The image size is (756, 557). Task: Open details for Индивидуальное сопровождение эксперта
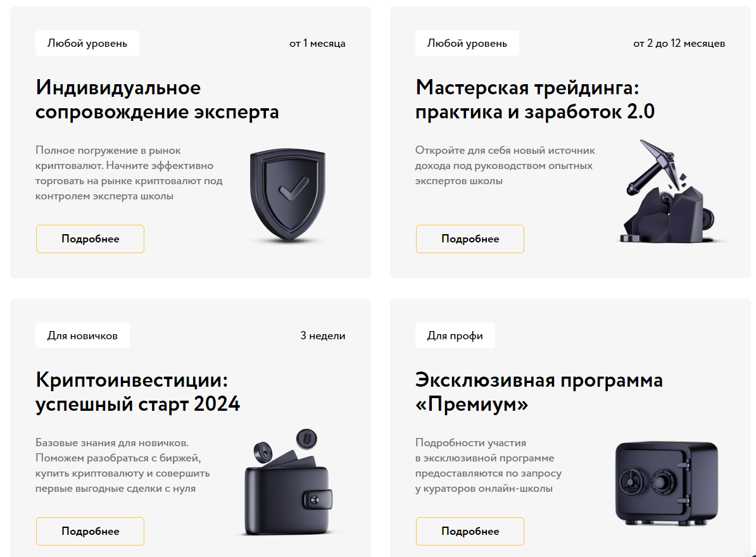click(90, 239)
